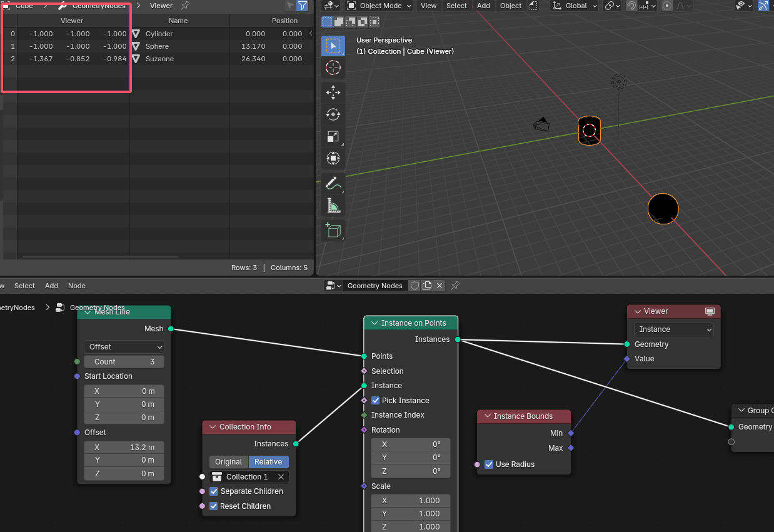
Task: Open the pivot point dropdown
Action: 613,6
